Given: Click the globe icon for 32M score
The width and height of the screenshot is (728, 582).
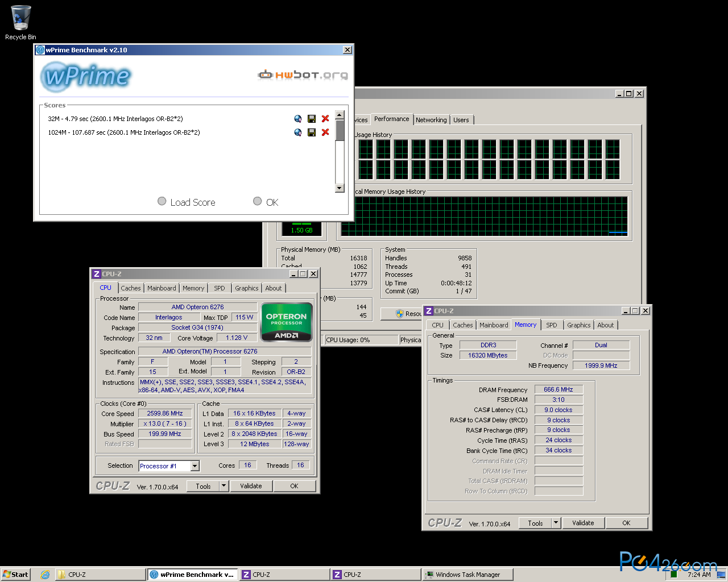Looking at the screenshot, I should pos(298,119).
